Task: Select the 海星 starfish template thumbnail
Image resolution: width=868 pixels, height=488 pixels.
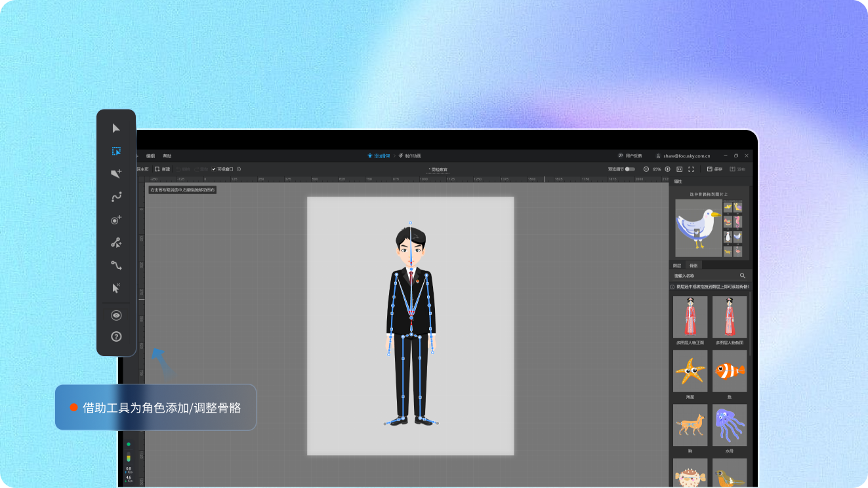Action: pyautogui.click(x=690, y=371)
